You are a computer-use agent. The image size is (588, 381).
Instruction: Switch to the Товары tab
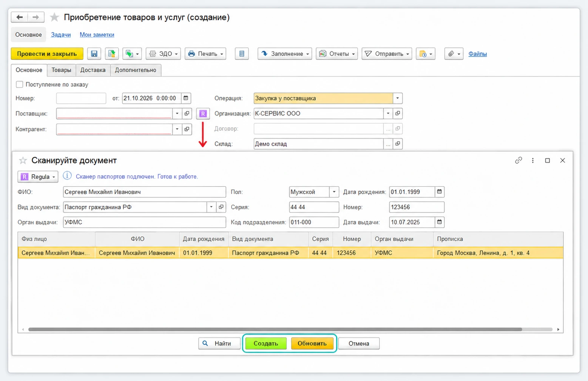pos(61,70)
